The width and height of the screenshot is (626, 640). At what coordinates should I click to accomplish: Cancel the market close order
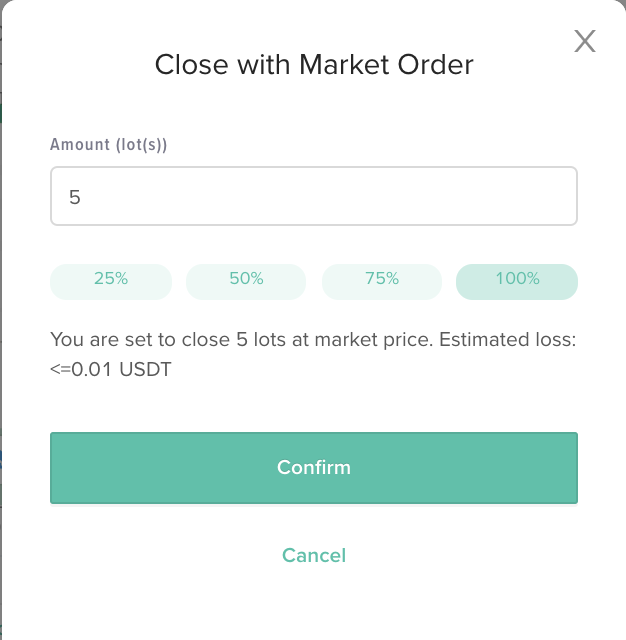[x=314, y=555]
